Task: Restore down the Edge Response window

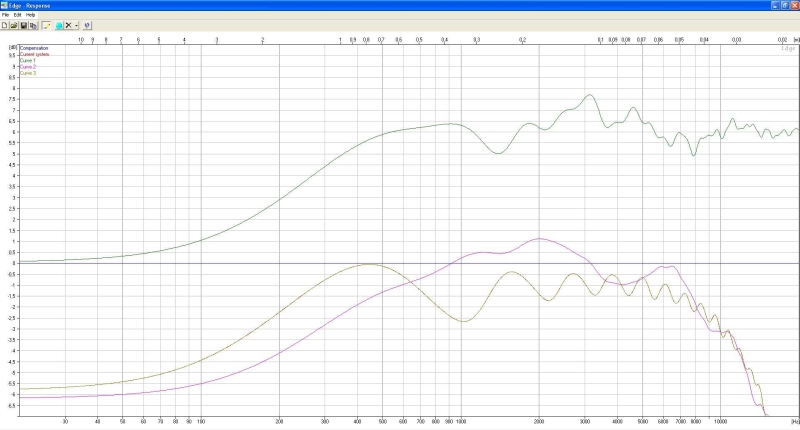Action: click(x=784, y=5)
